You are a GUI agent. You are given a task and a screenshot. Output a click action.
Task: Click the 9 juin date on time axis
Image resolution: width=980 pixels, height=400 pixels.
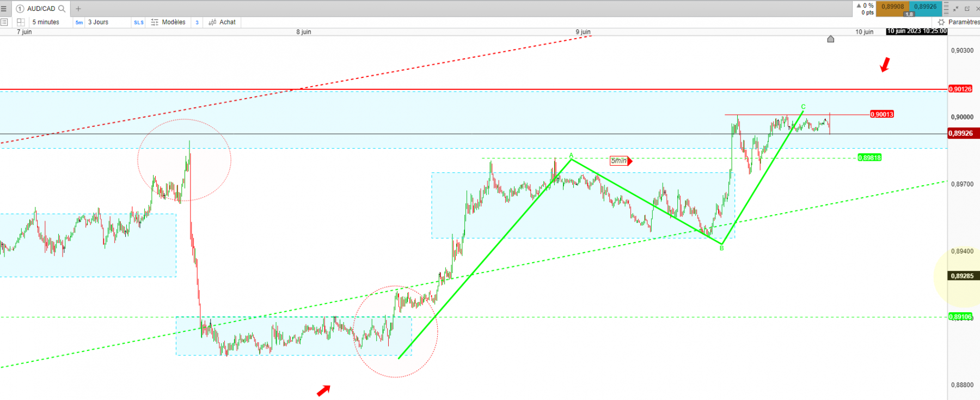[583, 32]
